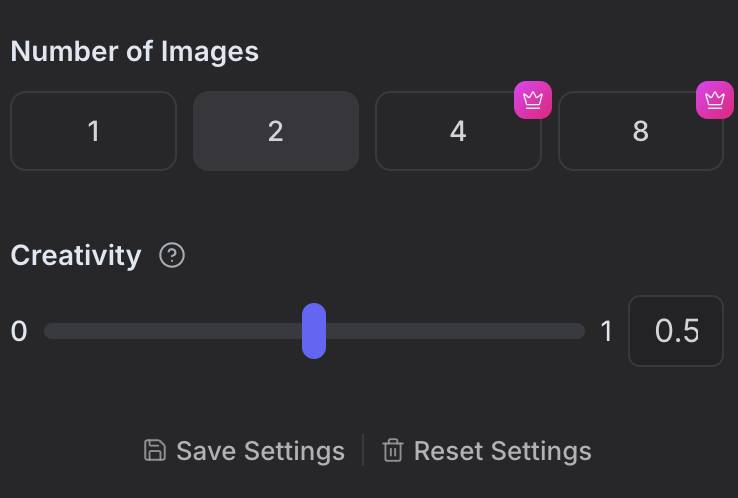738x498 pixels.
Task: Click the premium crown badge on option 8
Action: tap(715, 100)
